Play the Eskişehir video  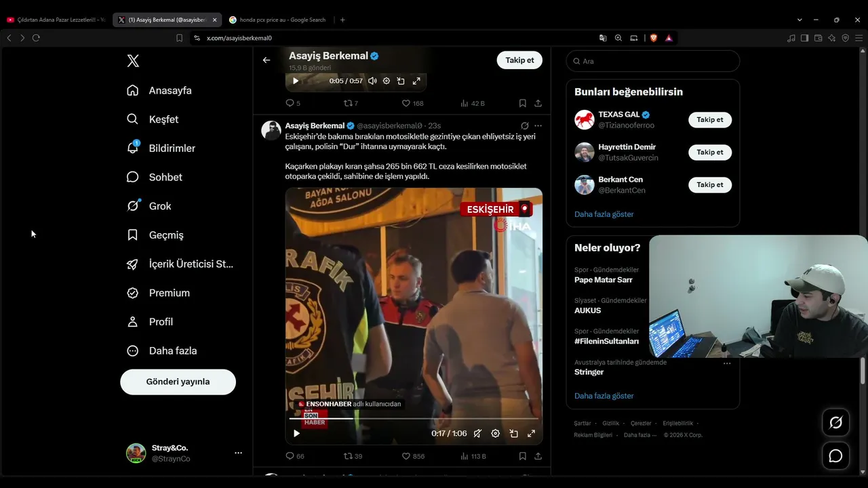(296, 433)
